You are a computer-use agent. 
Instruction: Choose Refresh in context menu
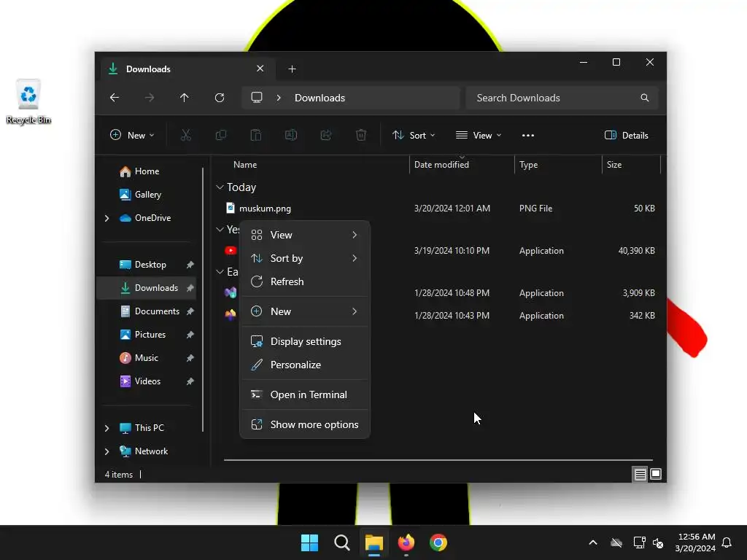tap(305, 281)
